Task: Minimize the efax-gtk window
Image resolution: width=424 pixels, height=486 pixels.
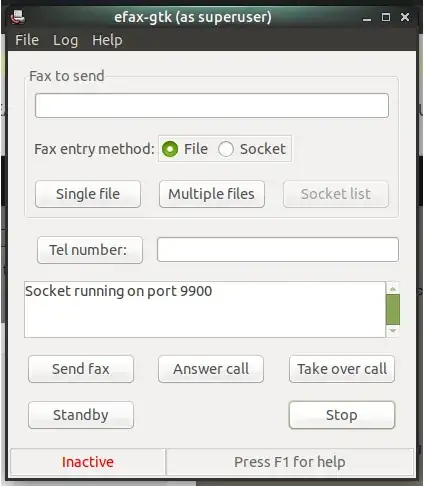Action: [x=367, y=18]
